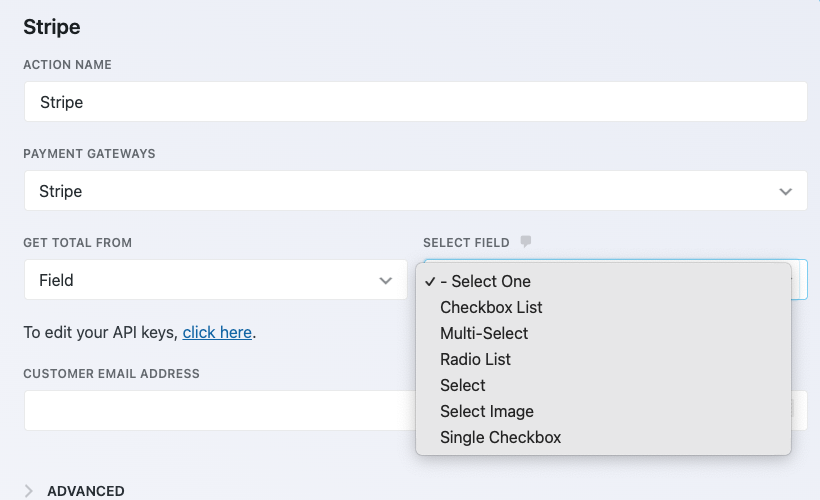Click the Action Name input field
Image resolution: width=820 pixels, height=500 pixels.
coord(415,101)
